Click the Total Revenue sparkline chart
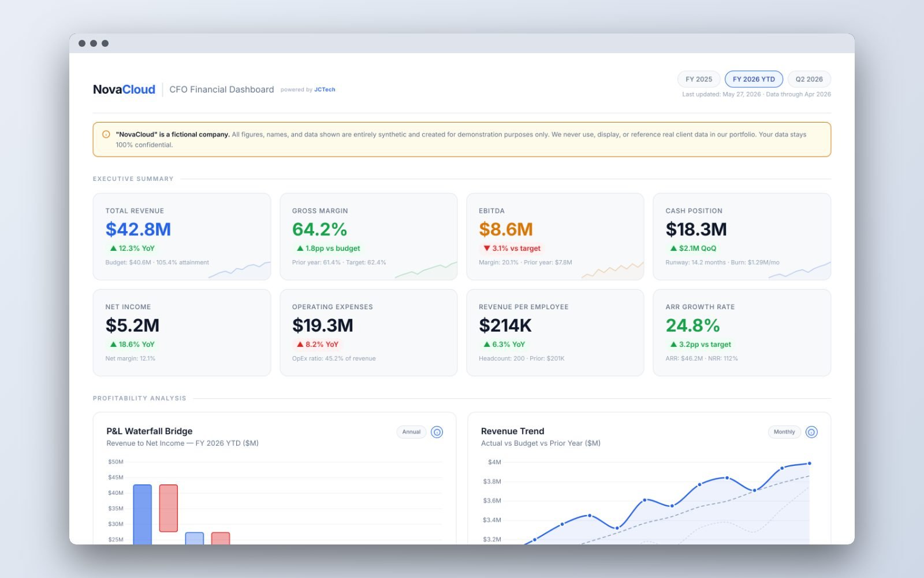Image resolution: width=924 pixels, height=578 pixels. tap(239, 269)
